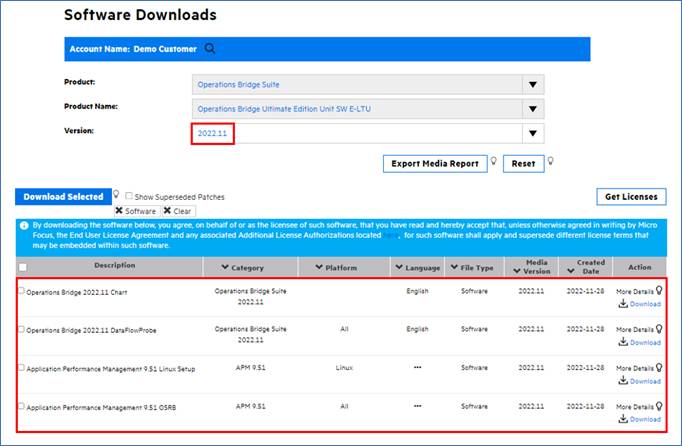Click 'Application Performance Management 9.51 Linux Setup' text
This screenshot has height=446, width=682.
coord(111,369)
